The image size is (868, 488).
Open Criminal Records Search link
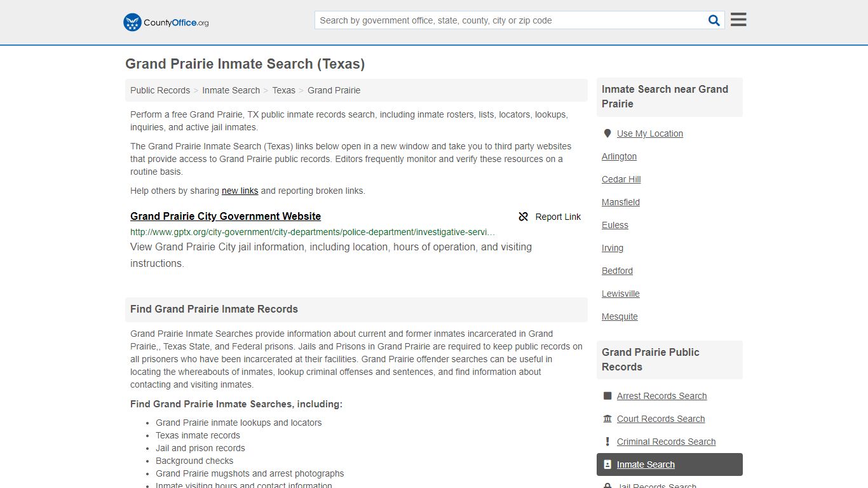666,442
